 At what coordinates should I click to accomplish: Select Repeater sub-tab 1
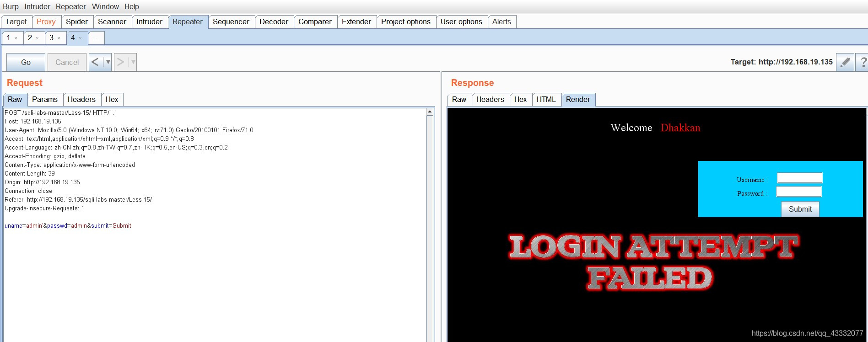(9, 38)
